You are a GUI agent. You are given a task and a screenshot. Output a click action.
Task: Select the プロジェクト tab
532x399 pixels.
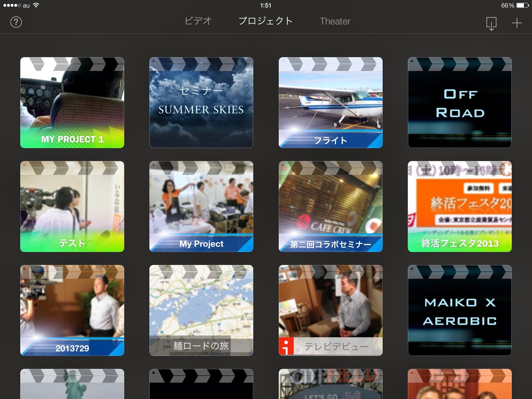click(266, 21)
